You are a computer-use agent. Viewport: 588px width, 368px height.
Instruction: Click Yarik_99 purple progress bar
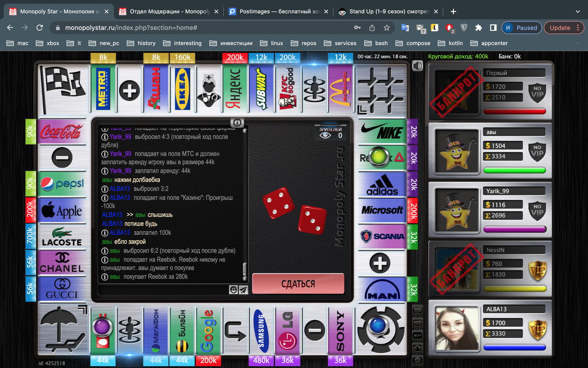tap(514, 229)
